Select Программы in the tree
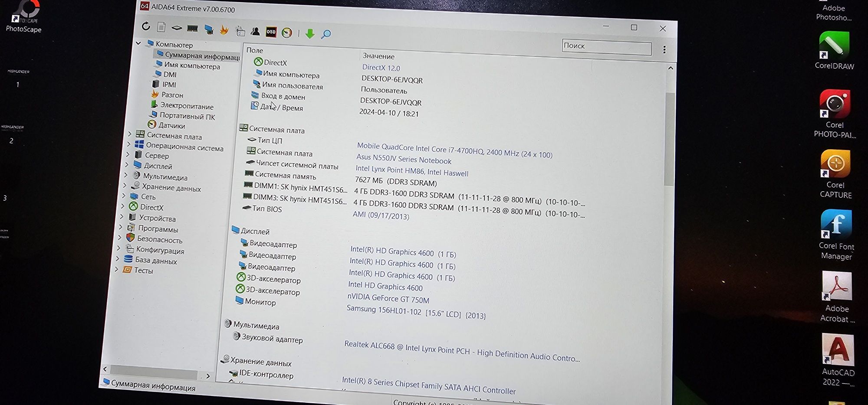 (x=153, y=229)
